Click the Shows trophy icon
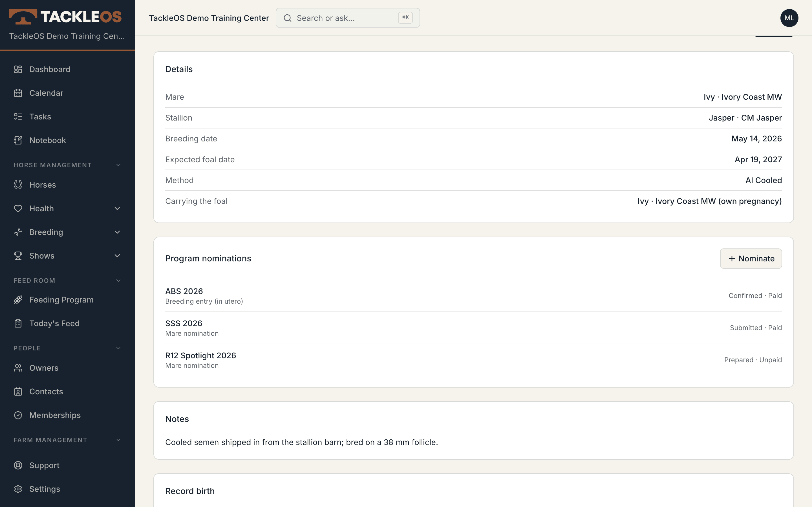The height and width of the screenshot is (507, 812). (x=18, y=256)
